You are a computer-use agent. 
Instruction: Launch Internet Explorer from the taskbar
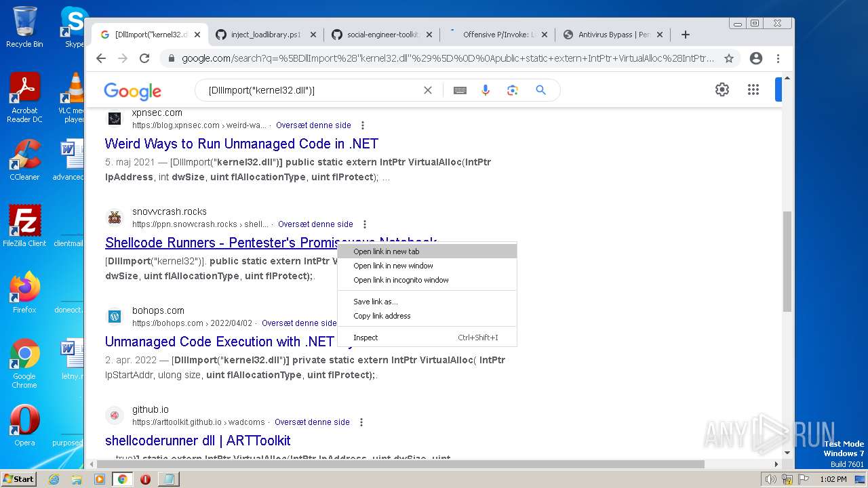coord(54,479)
